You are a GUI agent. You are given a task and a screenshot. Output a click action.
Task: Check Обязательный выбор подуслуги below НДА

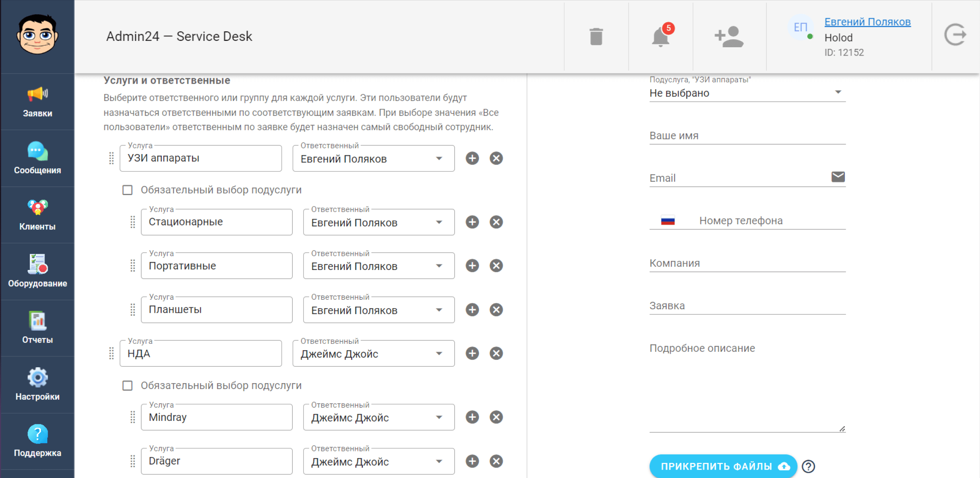coord(128,385)
